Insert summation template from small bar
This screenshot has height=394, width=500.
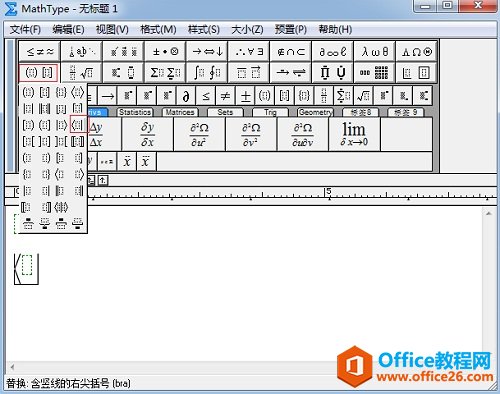tap(344, 96)
